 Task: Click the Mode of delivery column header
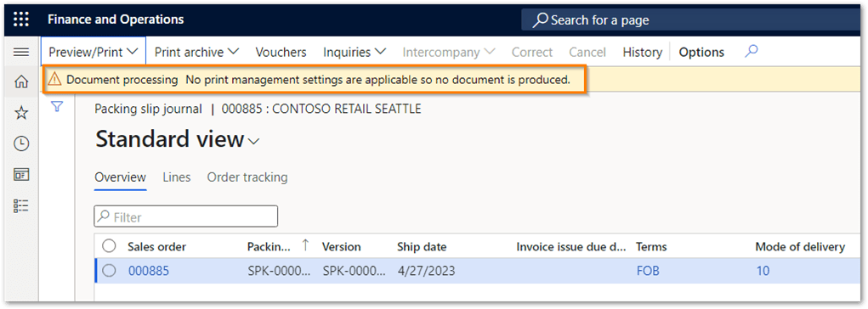point(800,246)
